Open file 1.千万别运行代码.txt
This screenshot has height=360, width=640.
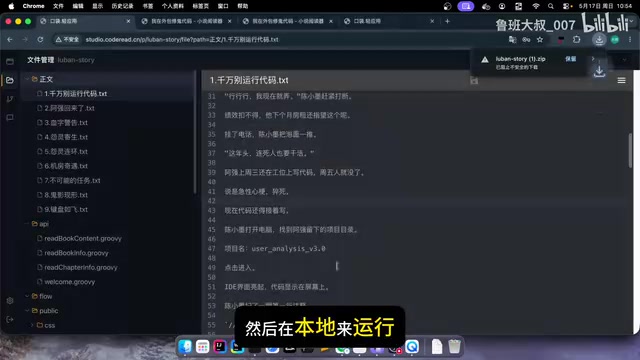click(x=76, y=94)
